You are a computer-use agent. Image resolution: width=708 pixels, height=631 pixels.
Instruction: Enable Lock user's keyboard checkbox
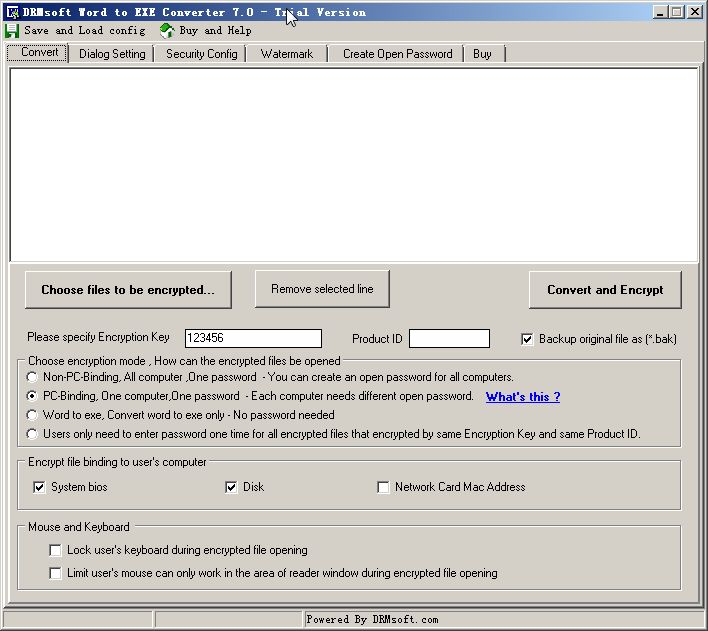point(56,550)
